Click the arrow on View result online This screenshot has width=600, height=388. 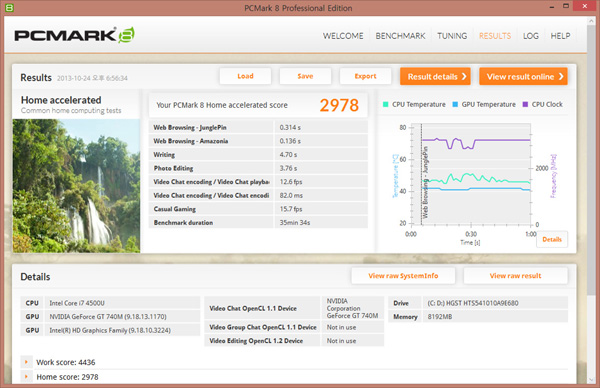click(x=561, y=77)
